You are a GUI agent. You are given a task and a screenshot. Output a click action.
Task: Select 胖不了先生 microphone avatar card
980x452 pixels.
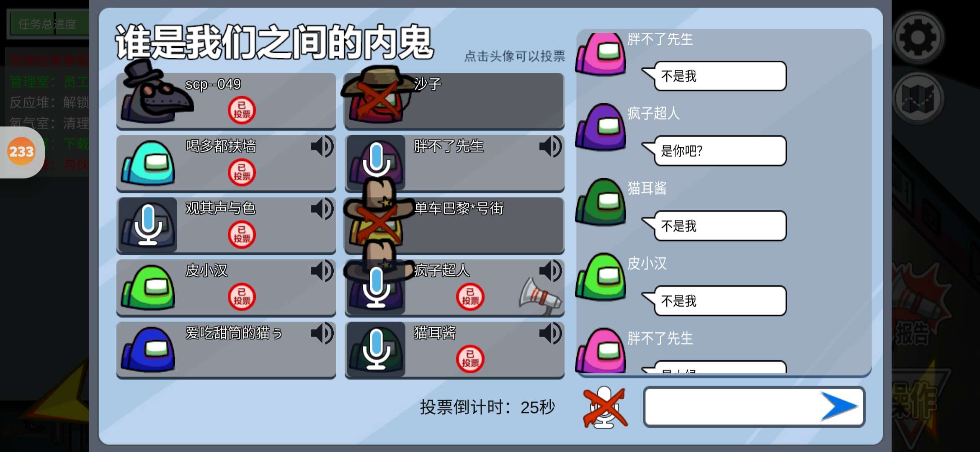pyautogui.click(x=454, y=163)
